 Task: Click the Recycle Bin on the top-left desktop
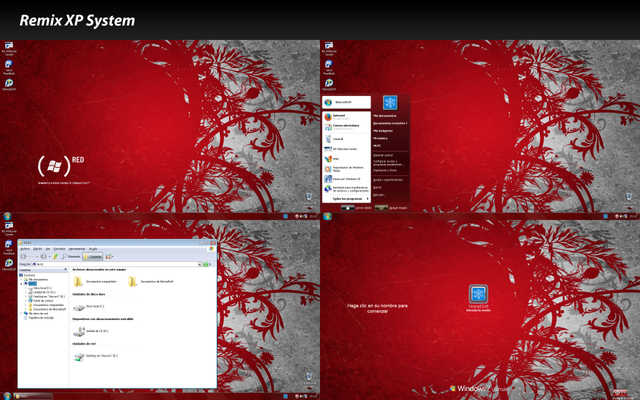click(309, 199)
